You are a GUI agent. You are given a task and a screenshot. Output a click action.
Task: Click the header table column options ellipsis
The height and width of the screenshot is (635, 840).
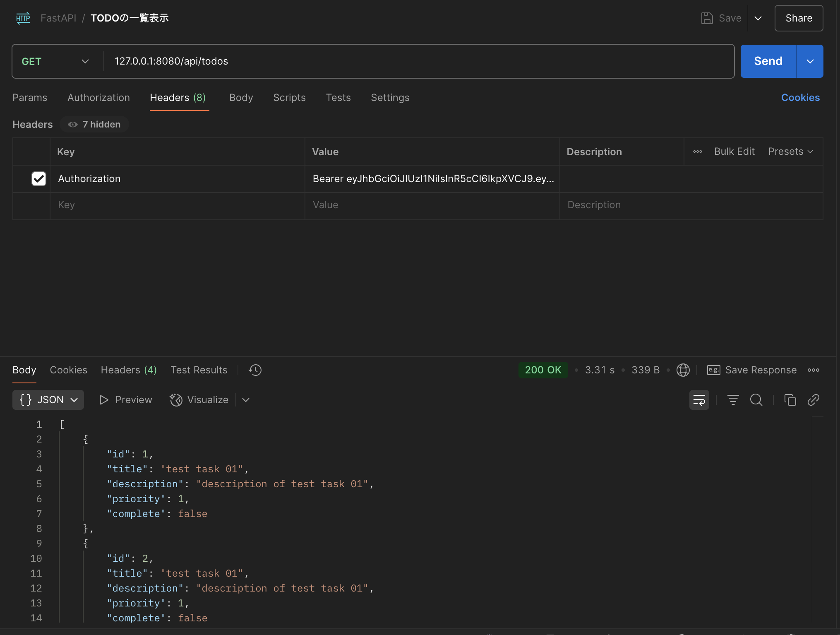point(698,152)
